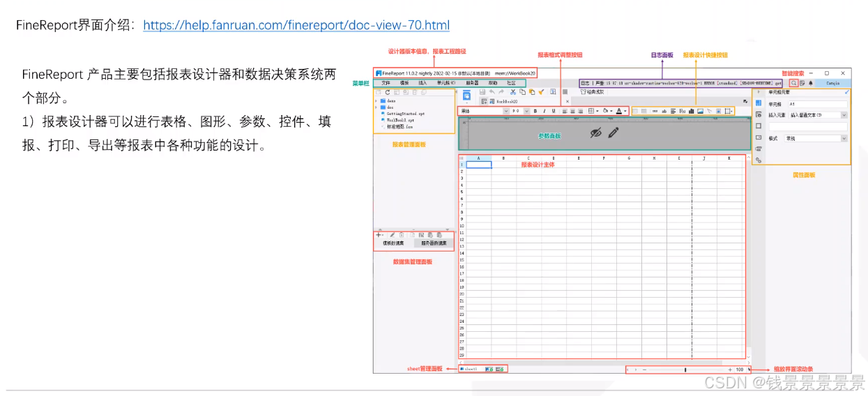Click the log panel 日志 text
868x396 pixels.
click(x=585, y=83)
